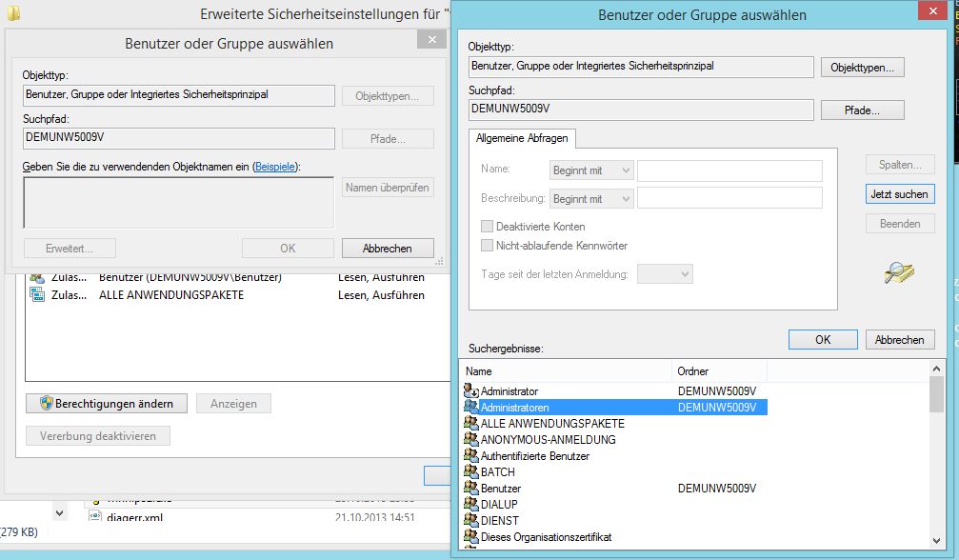Click the Dieses Organisationszertifikat icon
This screenshot has height=560, width=959.
pos(470,537)
